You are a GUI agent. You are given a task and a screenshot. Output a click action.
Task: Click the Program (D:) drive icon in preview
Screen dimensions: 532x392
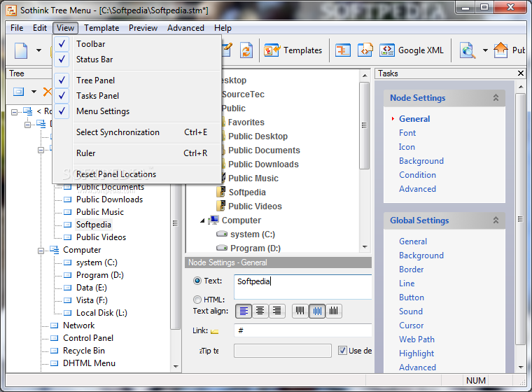point(222,248)
